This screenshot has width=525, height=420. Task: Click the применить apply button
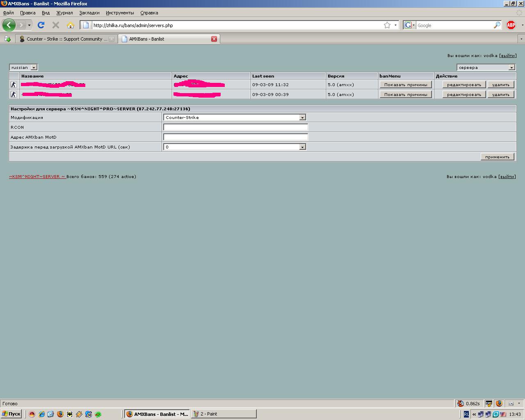[x=497, y=157]
